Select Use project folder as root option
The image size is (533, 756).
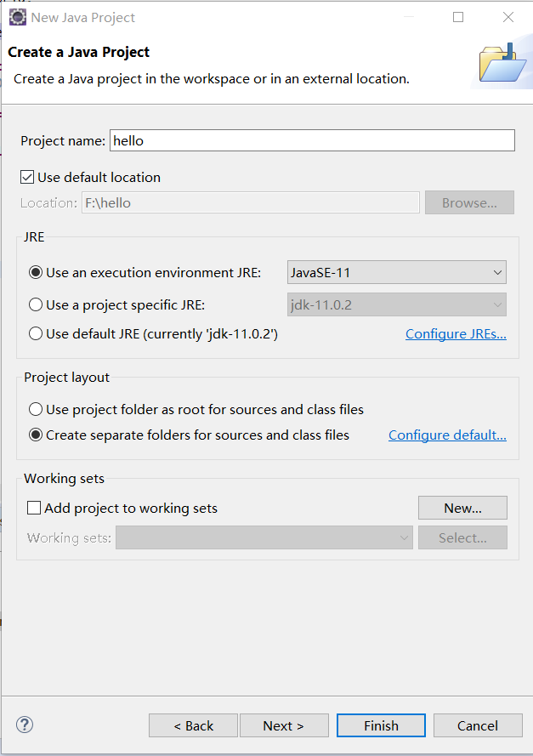tap(36, 410)
